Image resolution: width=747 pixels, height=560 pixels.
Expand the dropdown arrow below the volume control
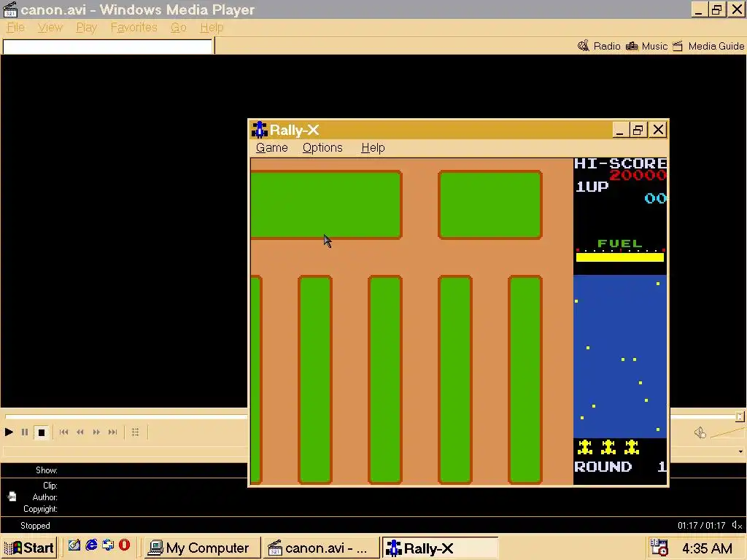(x=740, y=451)
